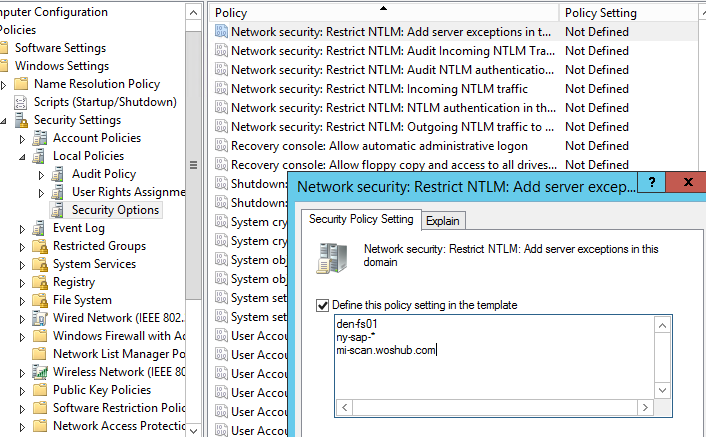Expand the File System node
This screenshot has height=437, width=706.
click(22, 301)
